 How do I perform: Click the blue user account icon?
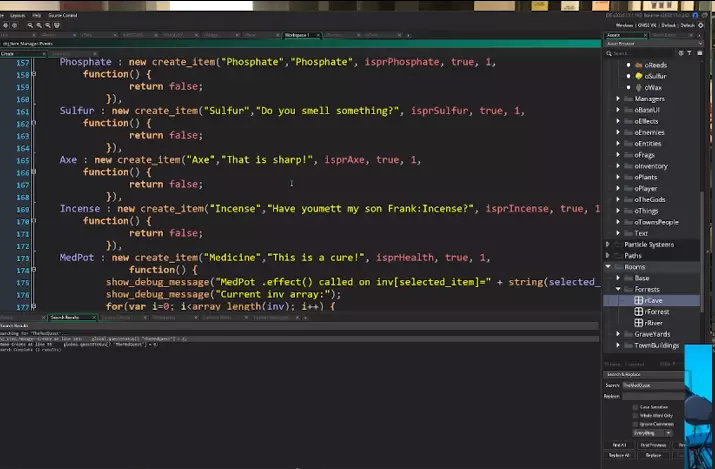tap(695, 15)
